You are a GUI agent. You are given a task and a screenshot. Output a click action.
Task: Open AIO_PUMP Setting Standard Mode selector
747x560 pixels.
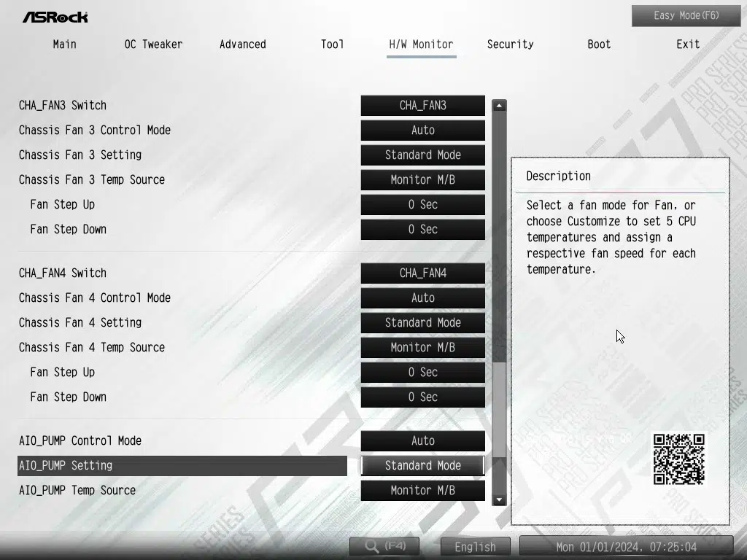(x=422, y=466)
